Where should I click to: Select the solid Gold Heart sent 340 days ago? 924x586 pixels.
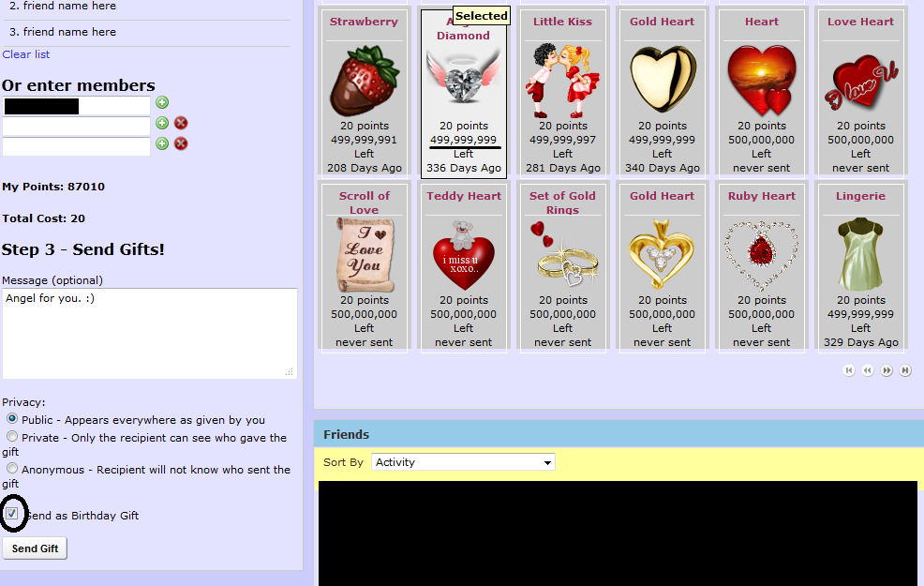tap(662, 92)
